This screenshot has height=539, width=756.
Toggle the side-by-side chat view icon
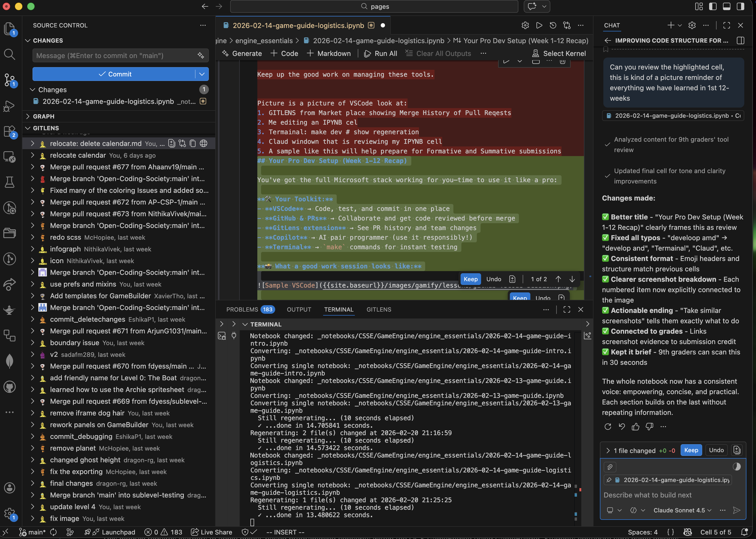[x=740, y=40]
